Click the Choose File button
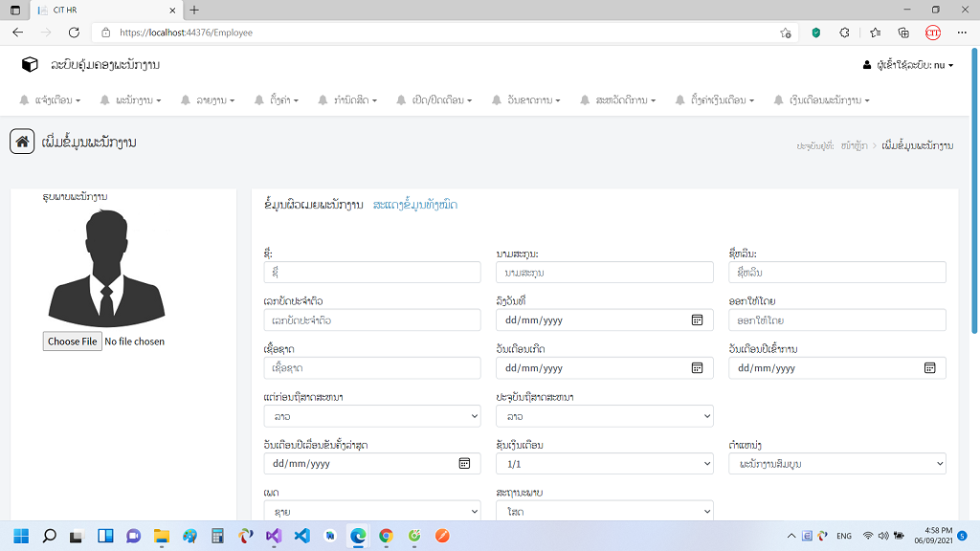The width and height of the screenshot is (980, 551). click(73, 342)
